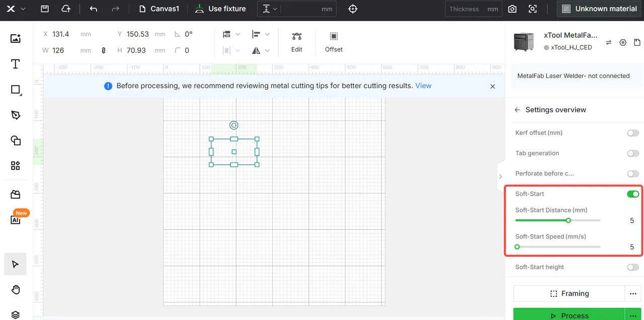Open the View metal cutting tips link
Image resolution: width=644 pixels, height=320 pixels.
coord(423,86)
